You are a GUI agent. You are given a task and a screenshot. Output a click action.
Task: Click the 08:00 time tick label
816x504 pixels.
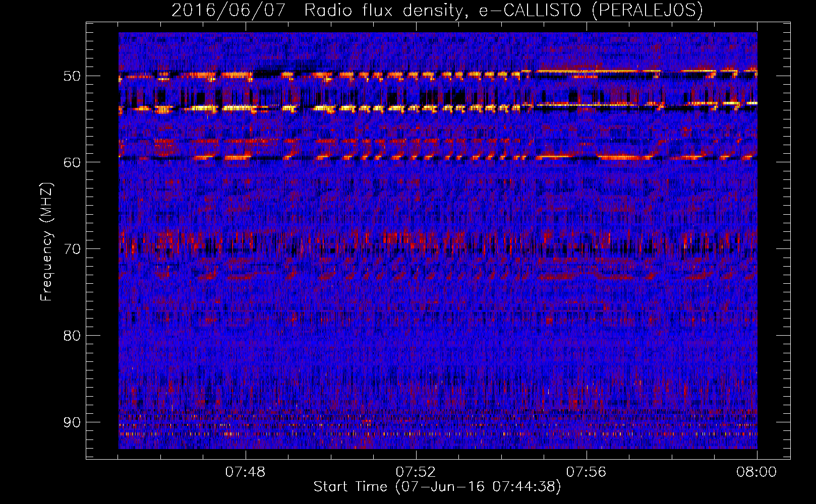tap(756, 472)
